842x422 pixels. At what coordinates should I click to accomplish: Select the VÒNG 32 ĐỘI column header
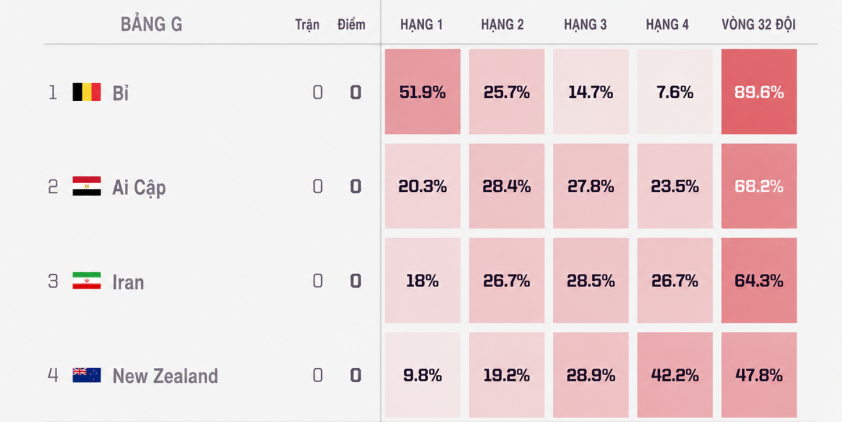pyautogui.click(x=758, y=24)
